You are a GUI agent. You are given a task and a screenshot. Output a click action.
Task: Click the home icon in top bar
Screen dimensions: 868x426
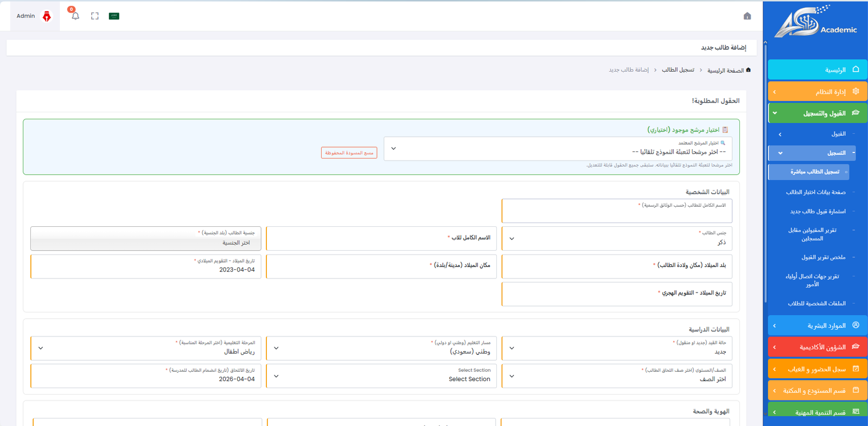(x=747, y=16)
